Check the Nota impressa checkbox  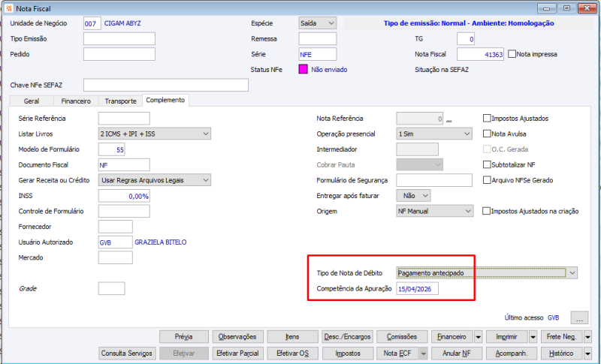pyautogui.click(x=512, y=54)
